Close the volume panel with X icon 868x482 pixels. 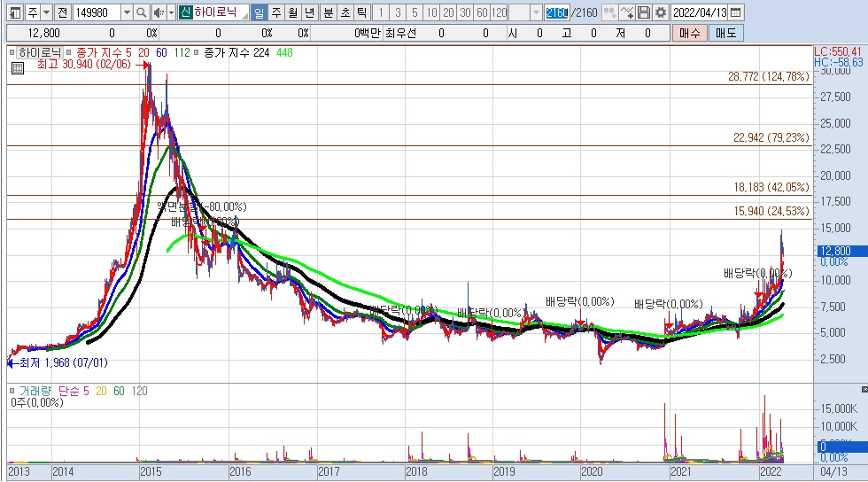click(x=864, y=390)
